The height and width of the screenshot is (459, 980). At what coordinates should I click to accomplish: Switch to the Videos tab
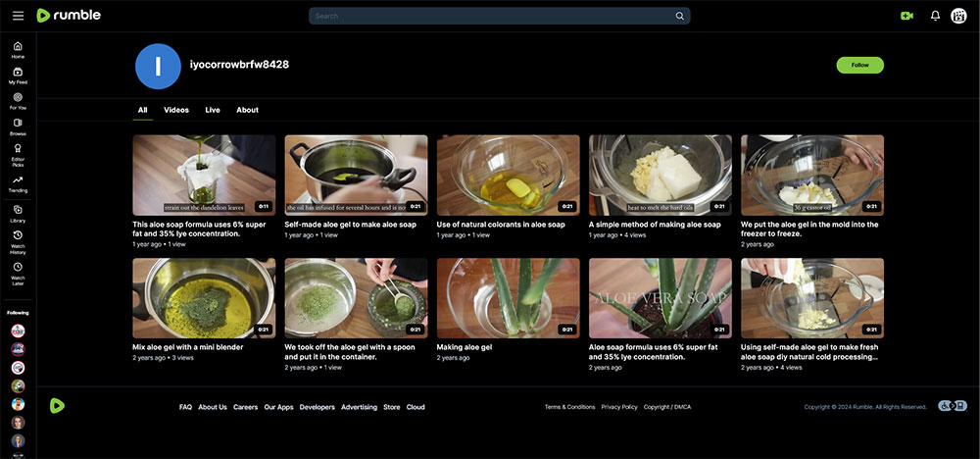point(176,110)
